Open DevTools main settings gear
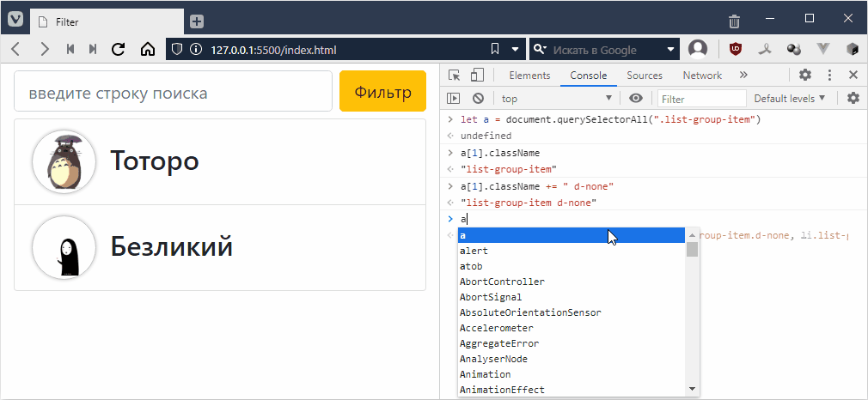 point(805,76)
